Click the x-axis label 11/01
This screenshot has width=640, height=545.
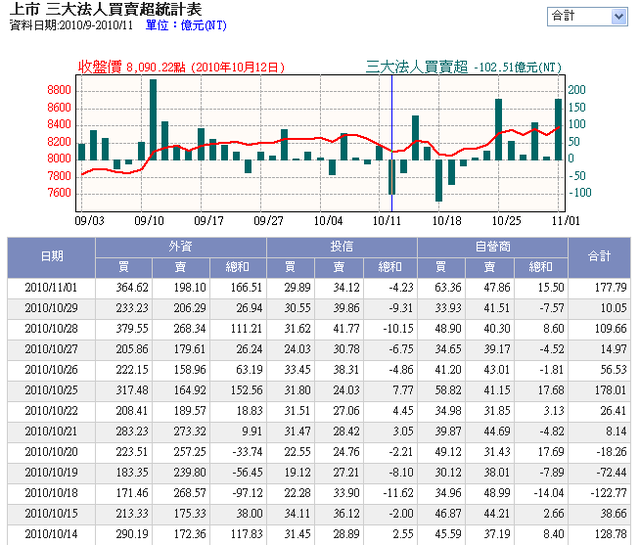coord(566,221)
